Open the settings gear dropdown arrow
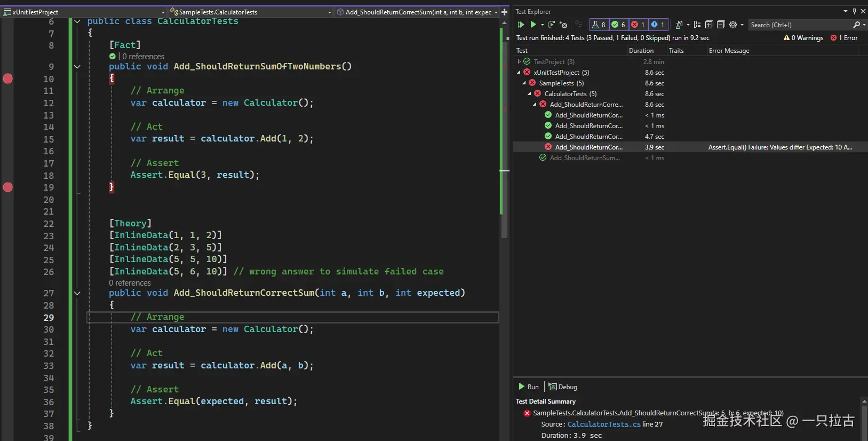868x441 pixels. point(742,25)
